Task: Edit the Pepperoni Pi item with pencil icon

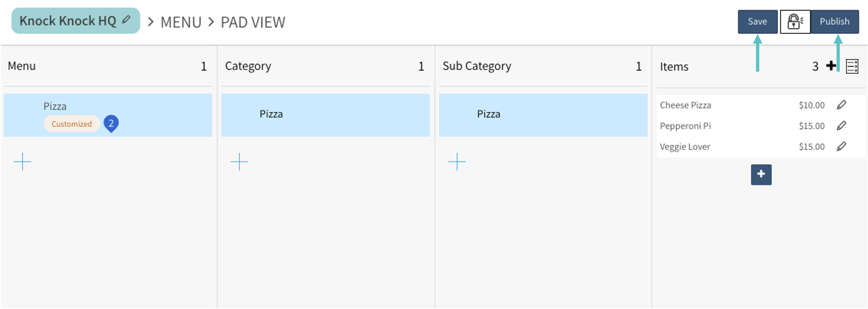Action: coord(841,126)
